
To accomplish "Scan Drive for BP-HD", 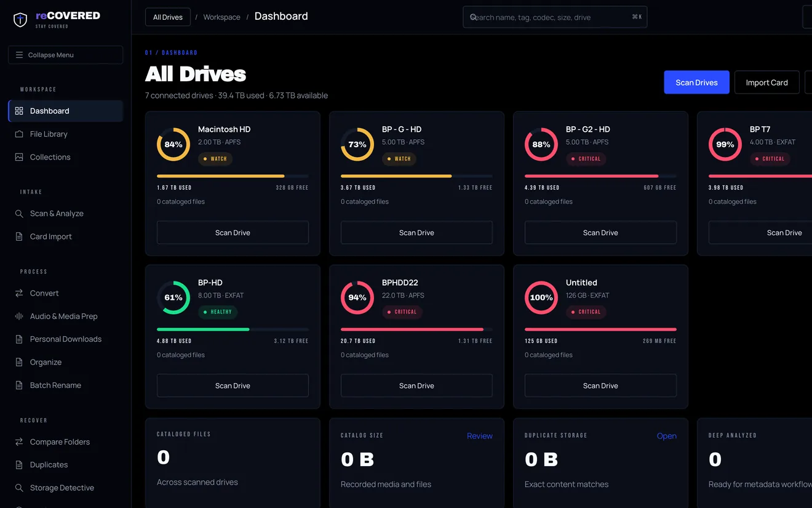I will click(x=233, y=385).
